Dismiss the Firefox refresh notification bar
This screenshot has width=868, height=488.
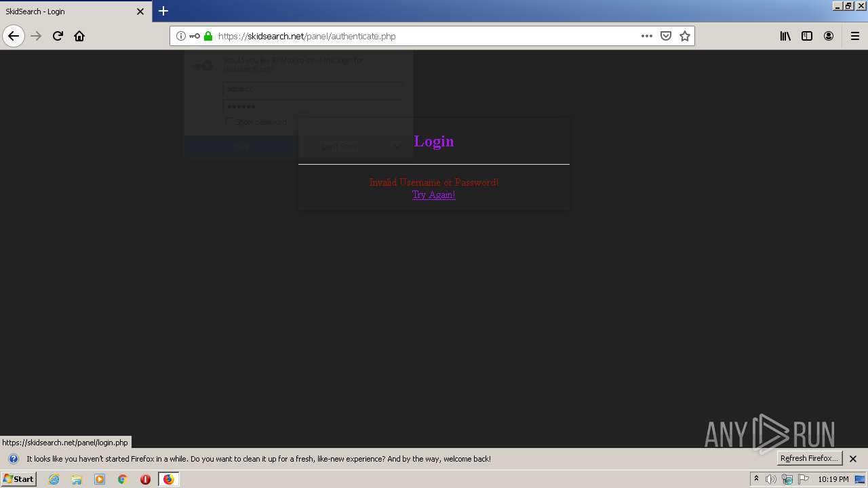(x=853, y=459)
